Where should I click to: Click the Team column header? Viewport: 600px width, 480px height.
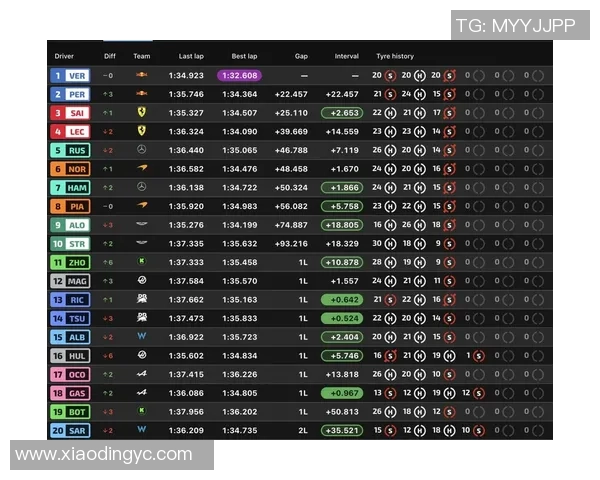tap(142, 56)
